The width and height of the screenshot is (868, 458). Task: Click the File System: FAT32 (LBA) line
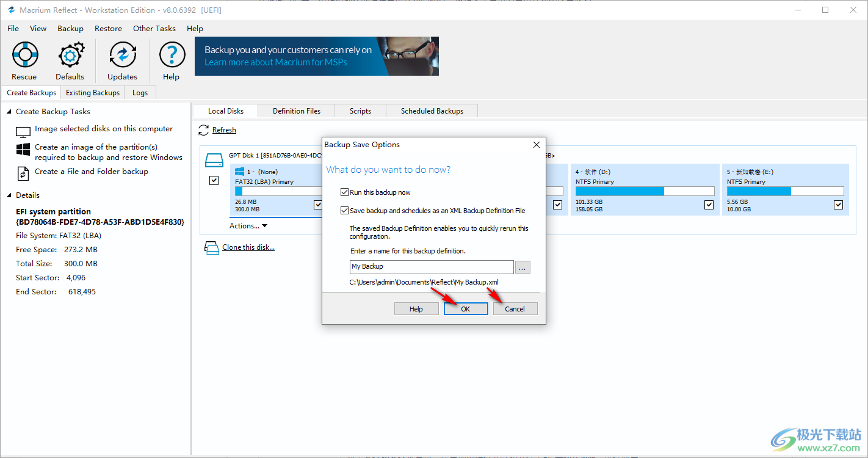(59, 236)
